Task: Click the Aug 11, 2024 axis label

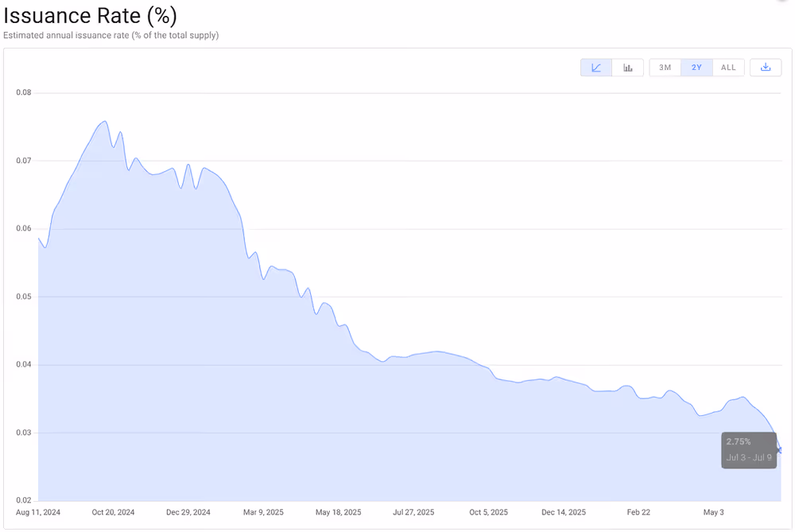Action: [x=38, y=512]
